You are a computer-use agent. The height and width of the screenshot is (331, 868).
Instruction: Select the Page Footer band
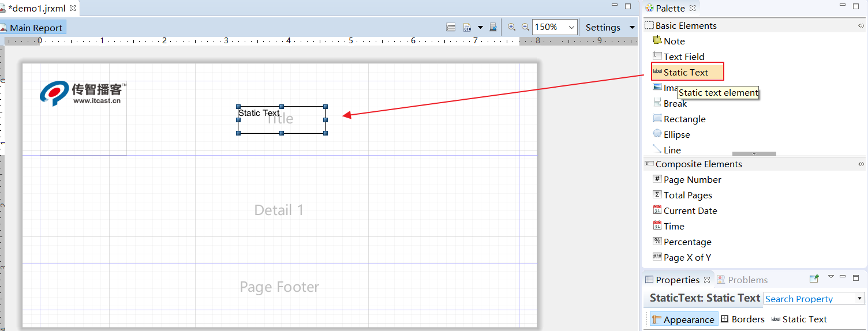(279, 287)
